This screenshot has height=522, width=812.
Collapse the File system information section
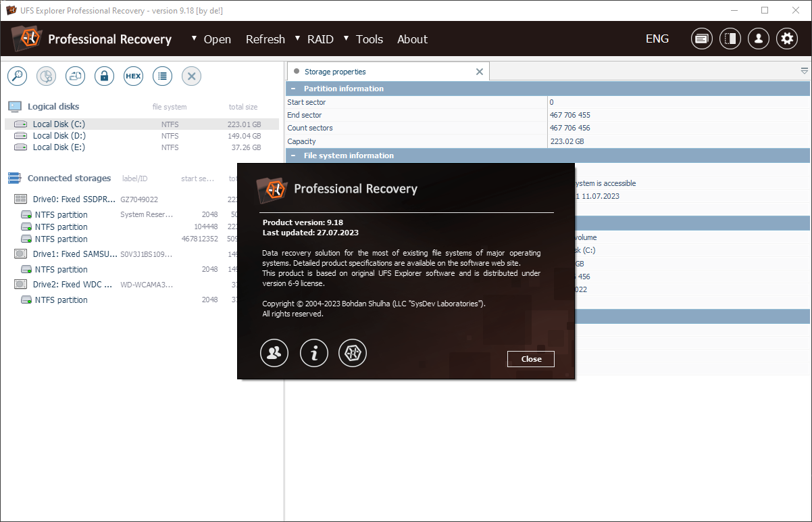pos(293,156)
